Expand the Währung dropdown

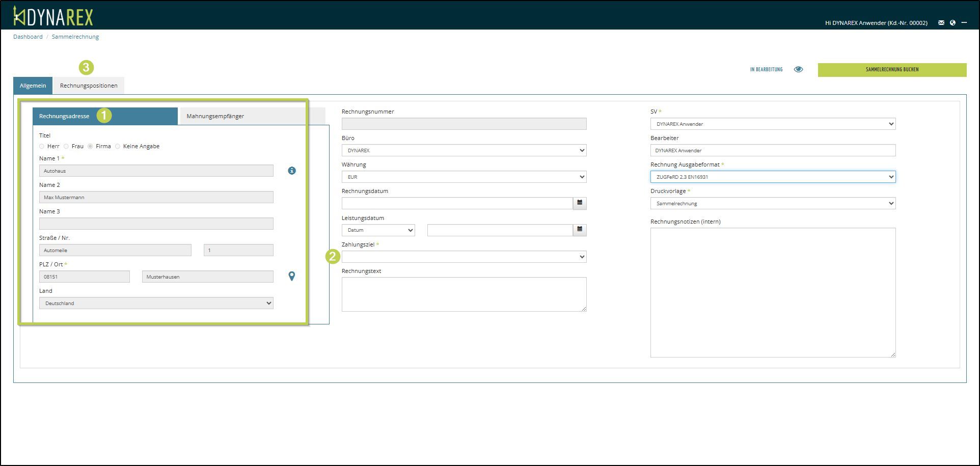point(464,177)
